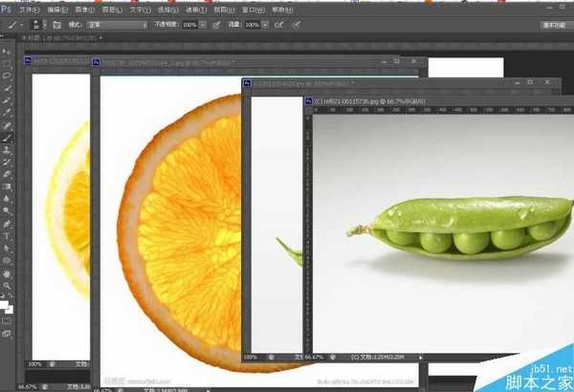Expand the 流量 flow value dropdown
574x392 pixels.
(265, 25)
